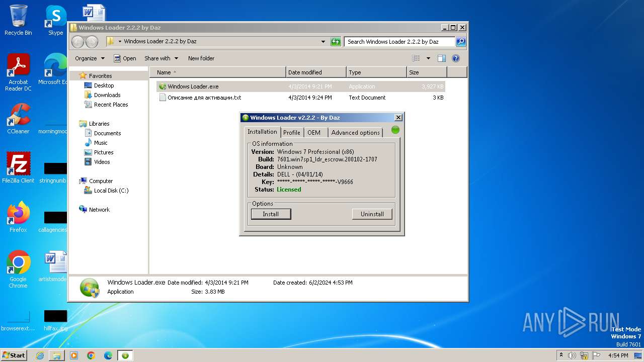644x362 pixels.
Task: Click the green status indicator in Loader
Action: point(395,130)
